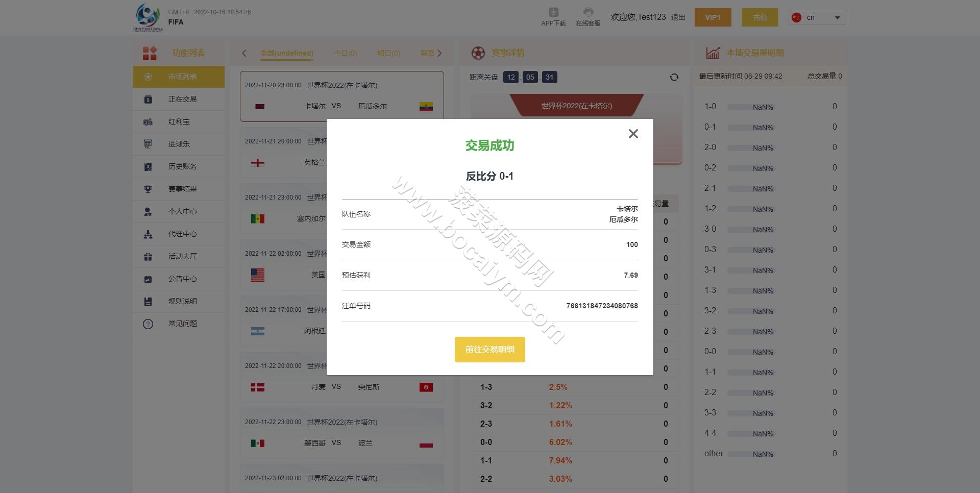Select the 墨西哥 VS 波兰 match

[x=342, y=433]
